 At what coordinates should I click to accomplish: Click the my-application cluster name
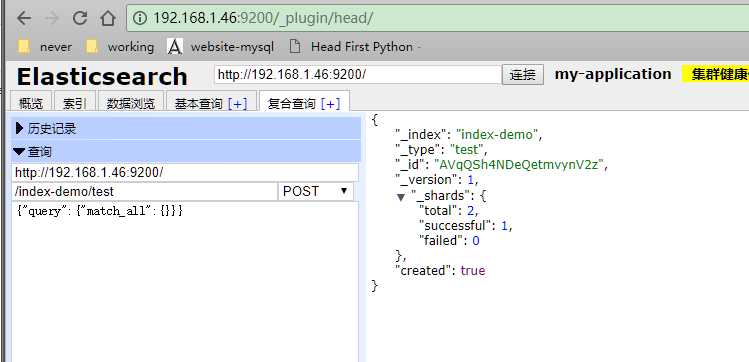(x=613, y=74)
